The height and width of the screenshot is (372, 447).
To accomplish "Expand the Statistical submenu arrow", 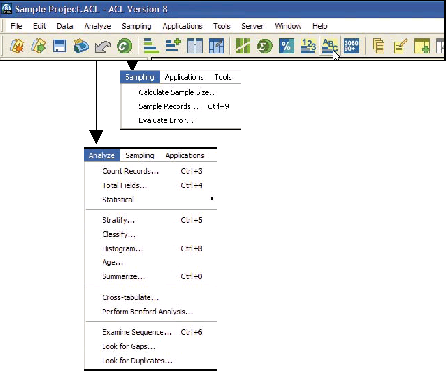I will point(212,199).
